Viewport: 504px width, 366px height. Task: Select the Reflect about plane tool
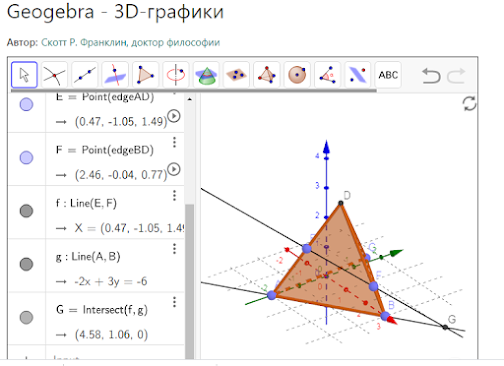tap(358, 75)
